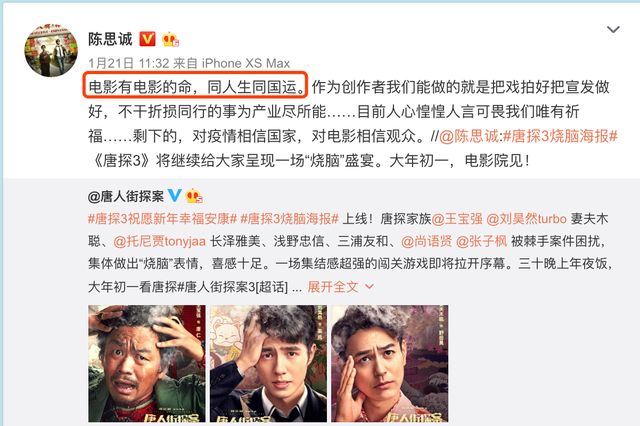Open the middle poster thumbnail
This screenshot has height=426, width=640.
click(268, 363)
